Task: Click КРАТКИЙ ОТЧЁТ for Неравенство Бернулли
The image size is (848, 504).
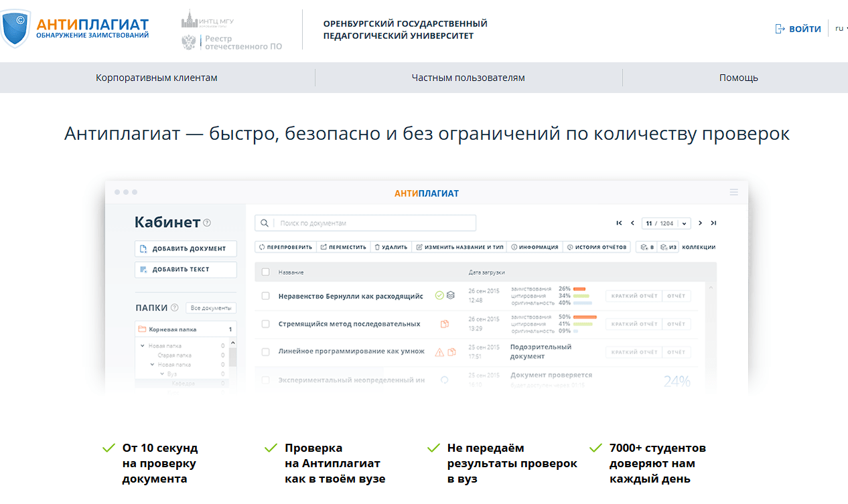Action: (x=634, y=296)
